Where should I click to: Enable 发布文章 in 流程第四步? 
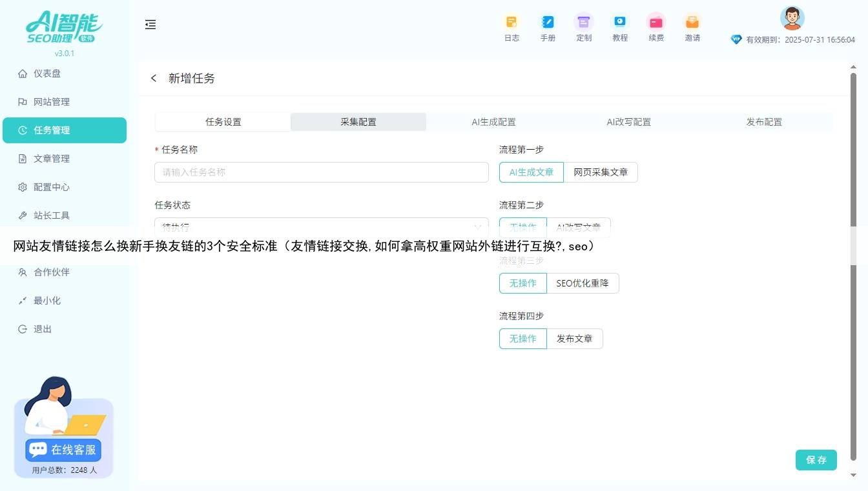click(x=575, y=338)
